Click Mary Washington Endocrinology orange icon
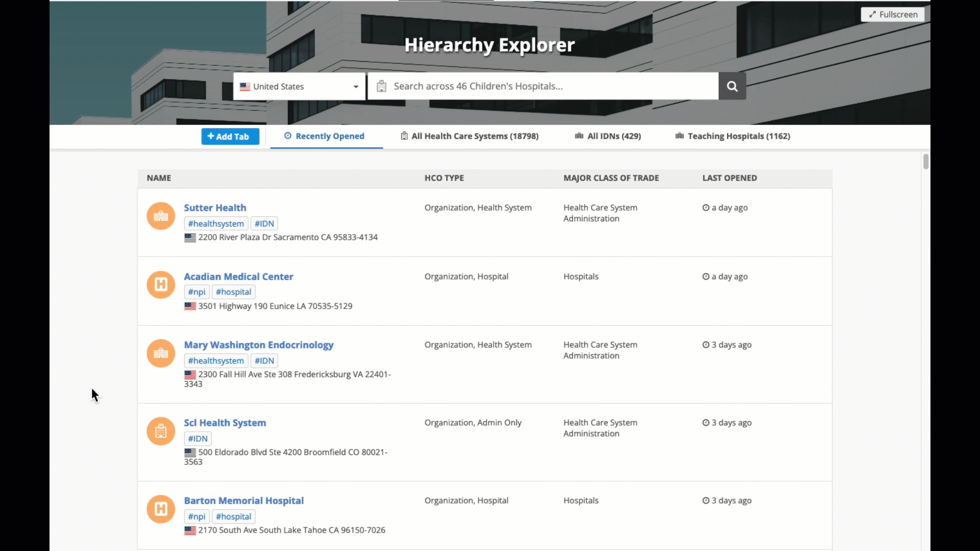Screen dimensions: 980x551 [x=161, y=353]
